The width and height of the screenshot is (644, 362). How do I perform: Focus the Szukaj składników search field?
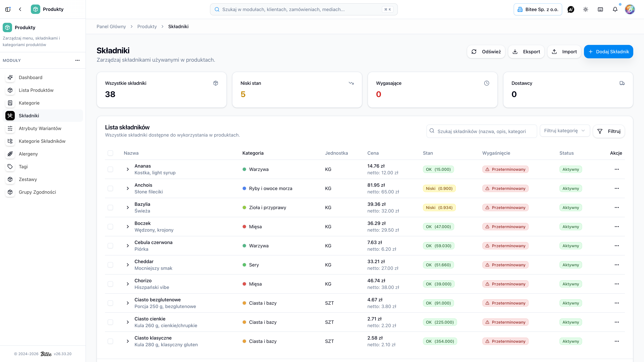[481, 131]
